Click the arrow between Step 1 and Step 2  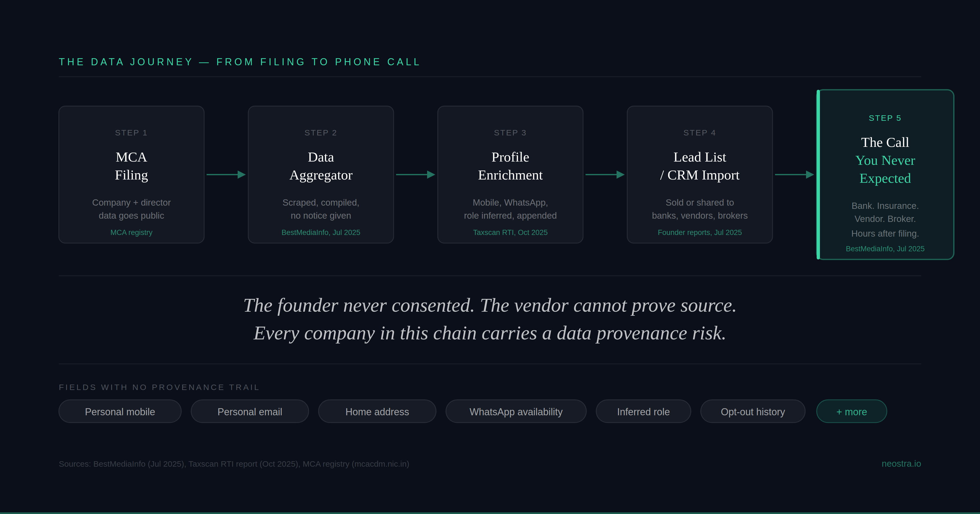pyautogui.click(x=226, y=175)
